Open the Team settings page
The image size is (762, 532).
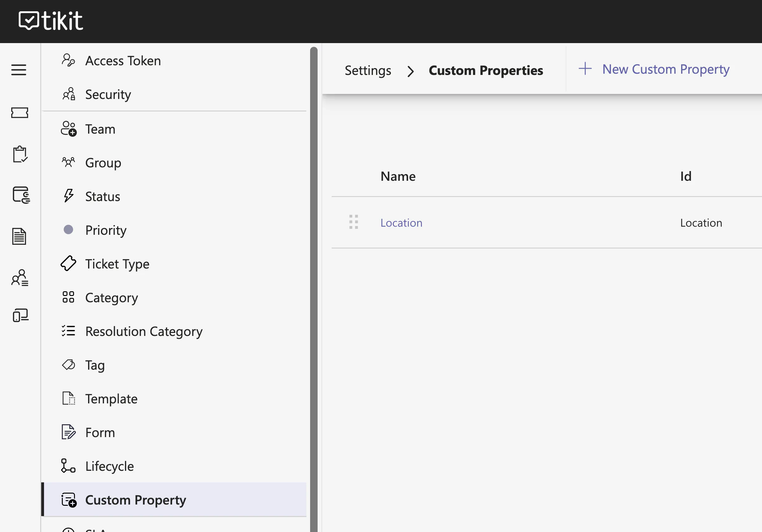pyautogui.click(x=174, y=129)
